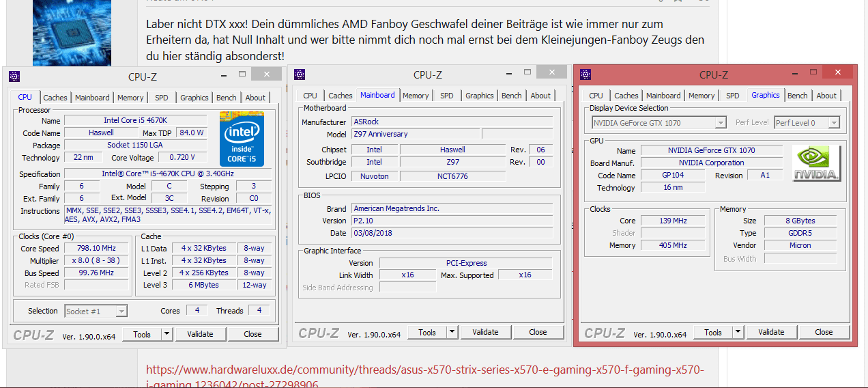
Task: Click the Core Speed value 798.10 MHz
Action: click(x=96, y=249)
